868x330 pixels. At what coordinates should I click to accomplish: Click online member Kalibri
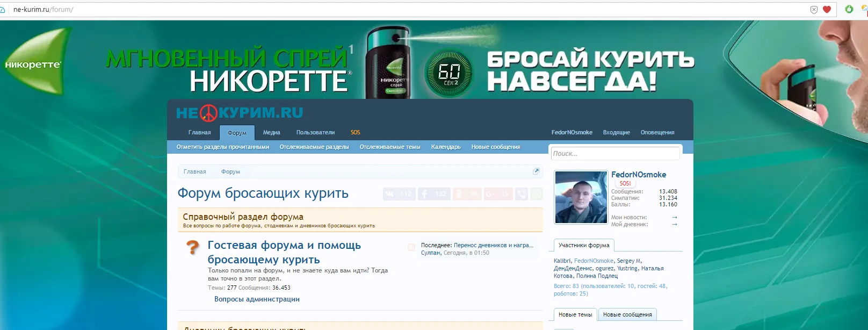point(562,261)
